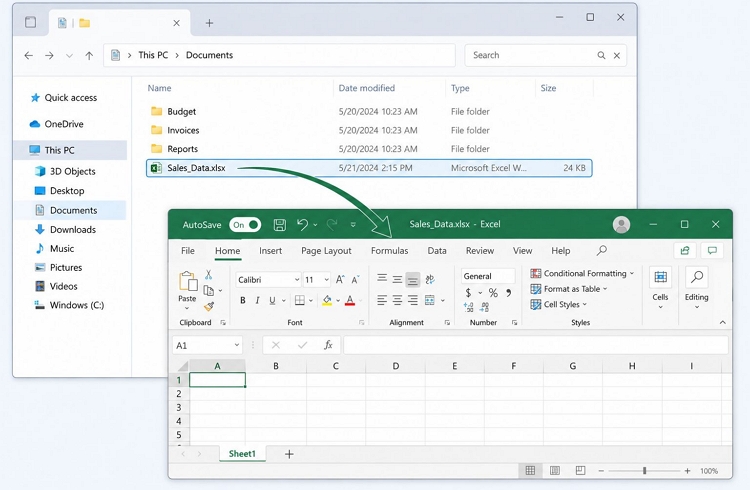This screenshot has height=490, width=750.
Task: Click the Cut scissors icon
Action: coord(209,275)
